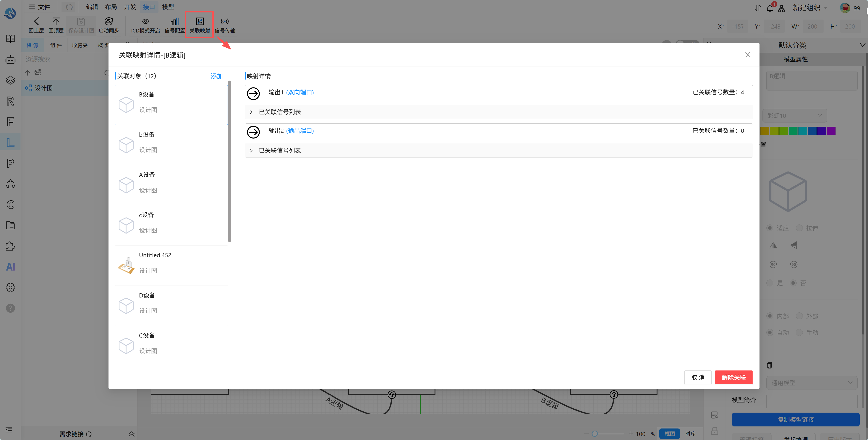Select the 外部 radio button

click(x=799, y=316)
